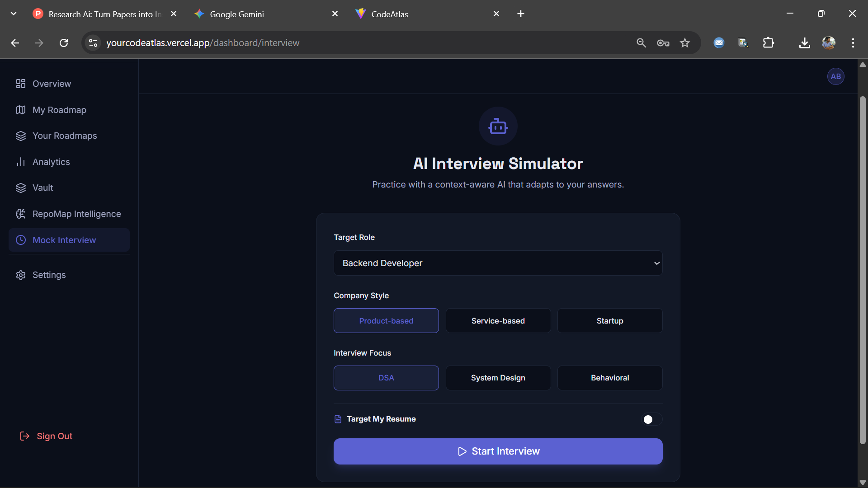Screen dimensions: 868x488
Task: Click the page vertical scrollbar
Action: click(x=862, y=271)
